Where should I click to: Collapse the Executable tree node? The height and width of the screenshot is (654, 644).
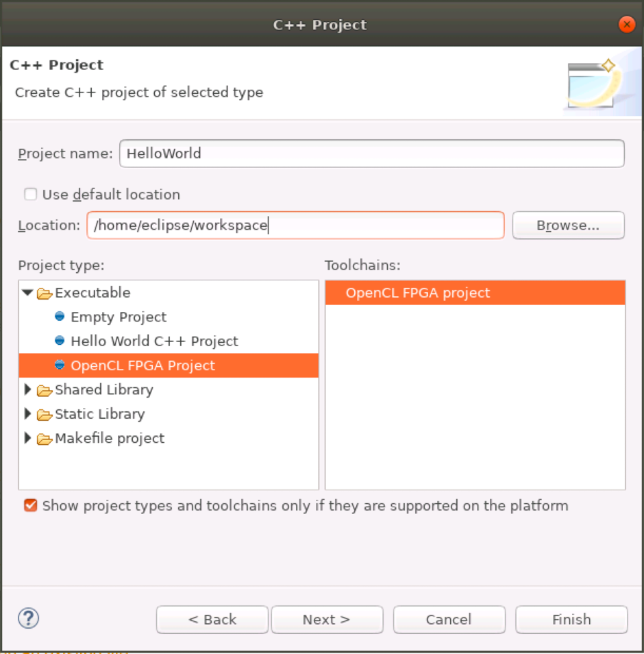pos(27,293)
